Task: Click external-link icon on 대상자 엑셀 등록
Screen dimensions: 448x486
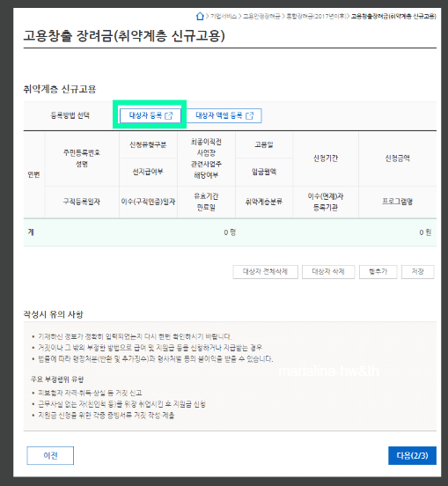Action: point(249,116)
